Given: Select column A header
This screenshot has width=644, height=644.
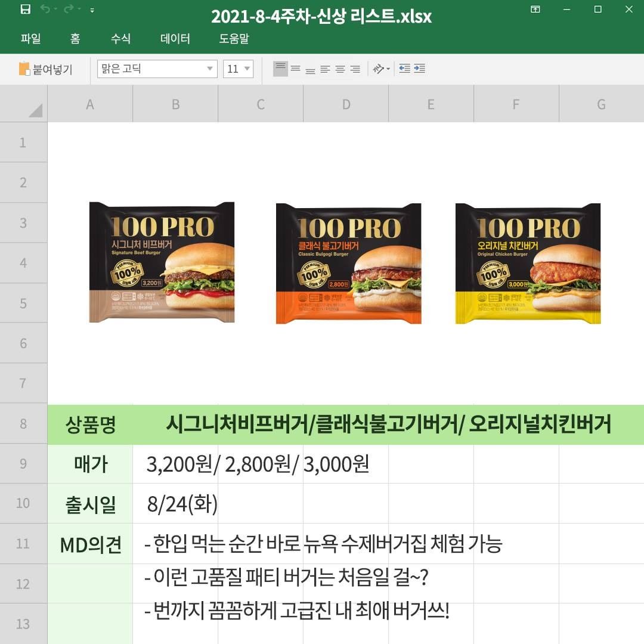Looking at the screenshot, I should point(90,104).
